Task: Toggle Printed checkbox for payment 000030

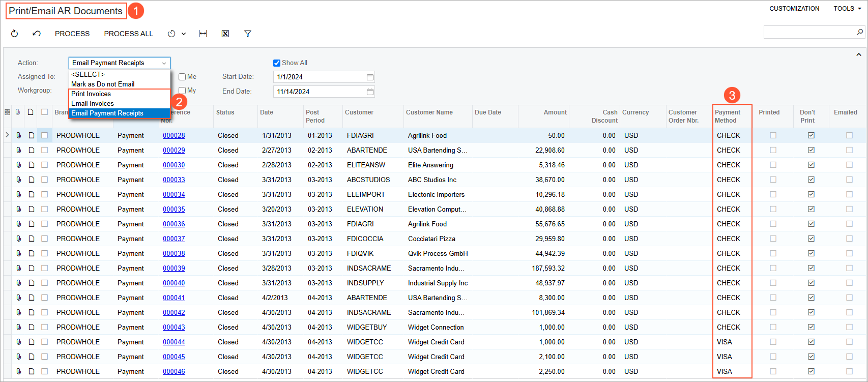Action: click(x=773, y=165)
